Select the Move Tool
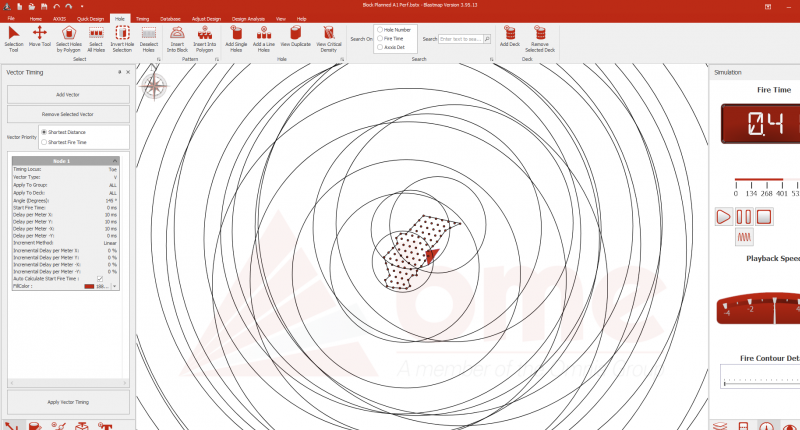 coord(40,38)
